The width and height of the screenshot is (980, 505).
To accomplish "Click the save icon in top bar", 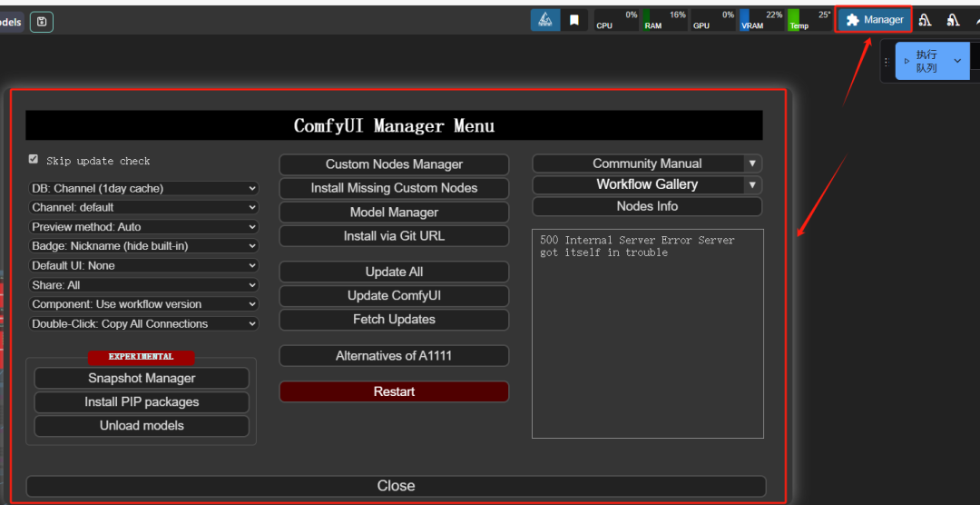I will point(42,22).
